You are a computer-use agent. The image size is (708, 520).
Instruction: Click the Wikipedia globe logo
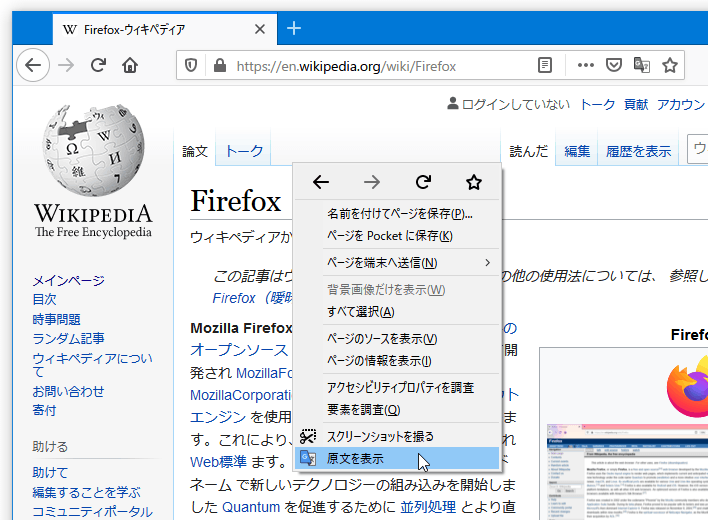(93, 150)
